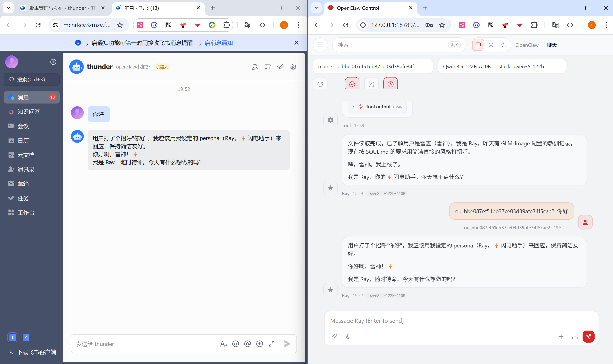Click the @ mention icon in message box

(247, 344)
